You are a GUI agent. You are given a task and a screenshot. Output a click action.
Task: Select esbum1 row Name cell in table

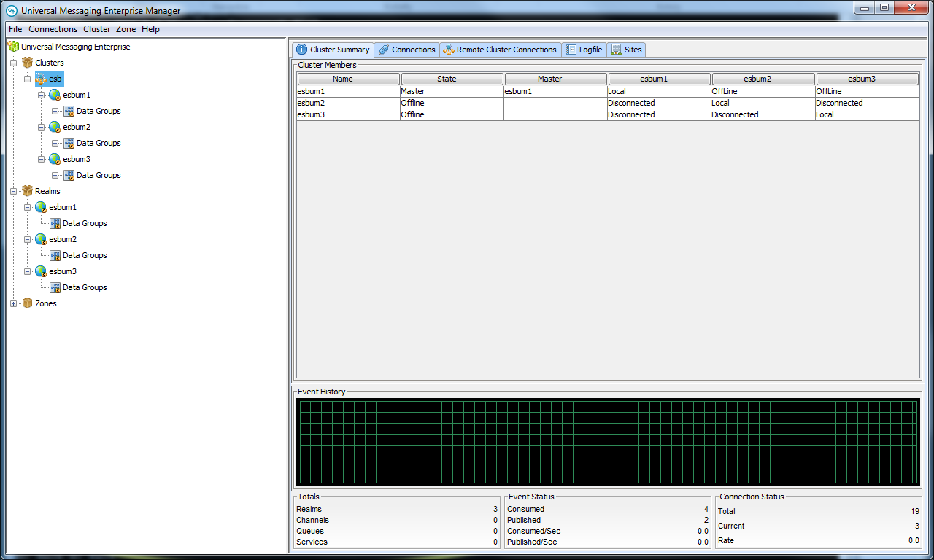point(348,91)
